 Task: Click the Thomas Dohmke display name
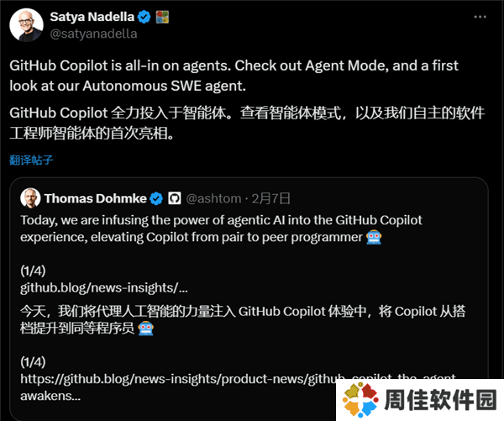coord(96,198)
